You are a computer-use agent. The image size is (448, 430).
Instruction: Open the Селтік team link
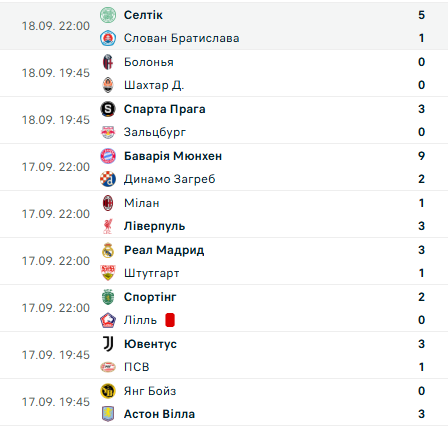[143, 15]
